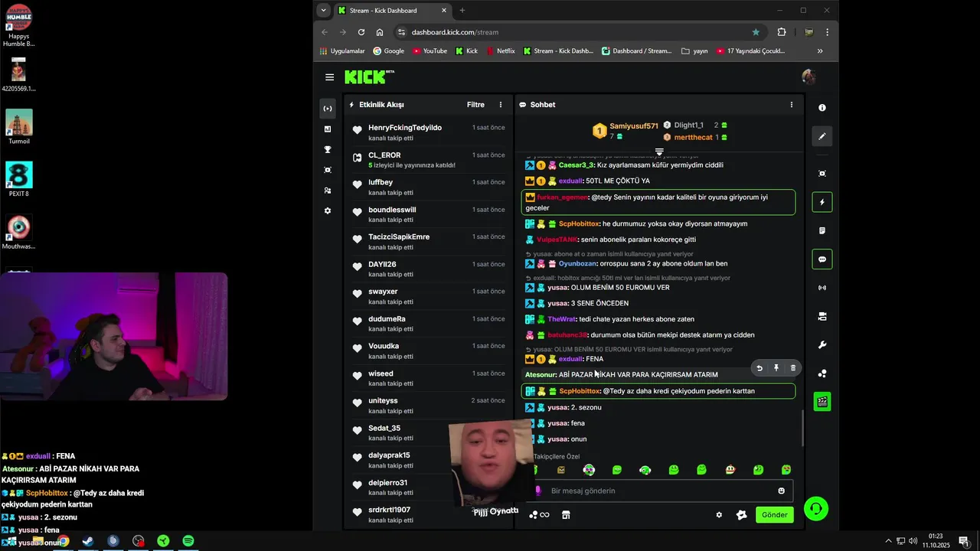Open notification center in taskbar
Screen dimensions: 980x551
964,541
